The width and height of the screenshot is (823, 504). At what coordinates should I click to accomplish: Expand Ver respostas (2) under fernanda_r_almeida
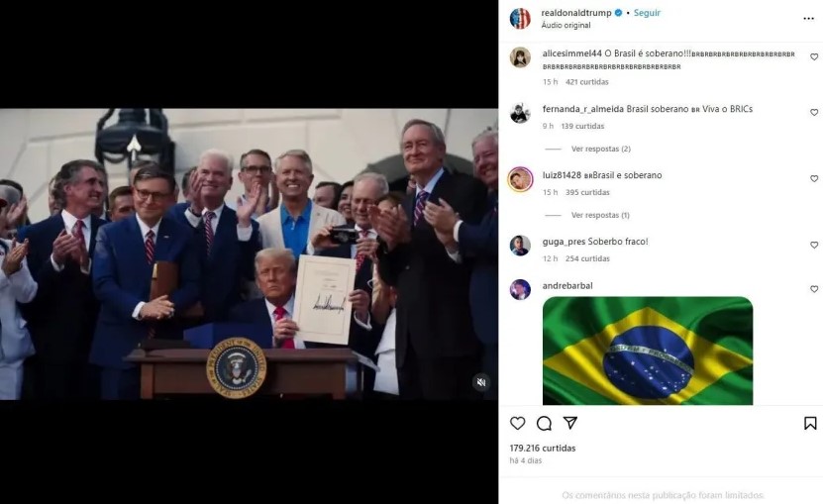point(601,150)
